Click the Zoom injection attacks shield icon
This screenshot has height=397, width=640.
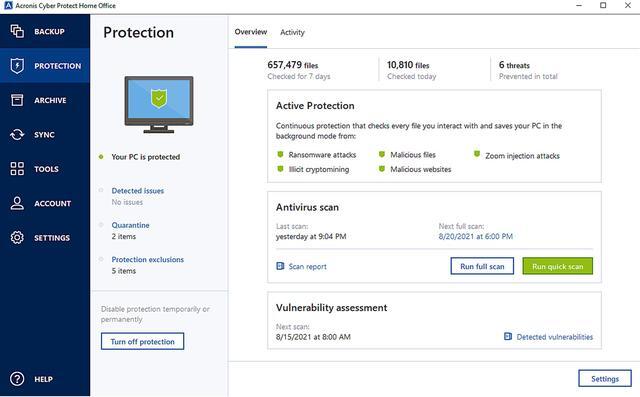coord(477,154)
